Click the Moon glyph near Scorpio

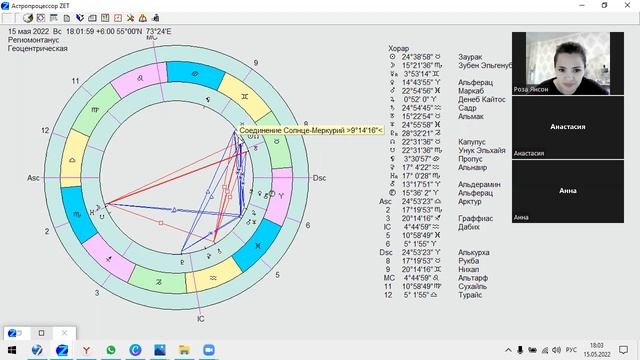pyautogui.click(x=98, y=207)
